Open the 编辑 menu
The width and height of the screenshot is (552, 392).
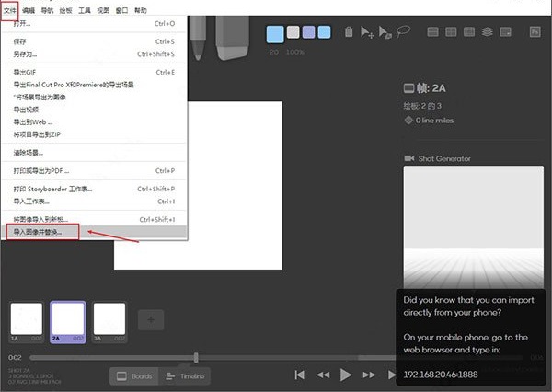[x=29, y=10]
